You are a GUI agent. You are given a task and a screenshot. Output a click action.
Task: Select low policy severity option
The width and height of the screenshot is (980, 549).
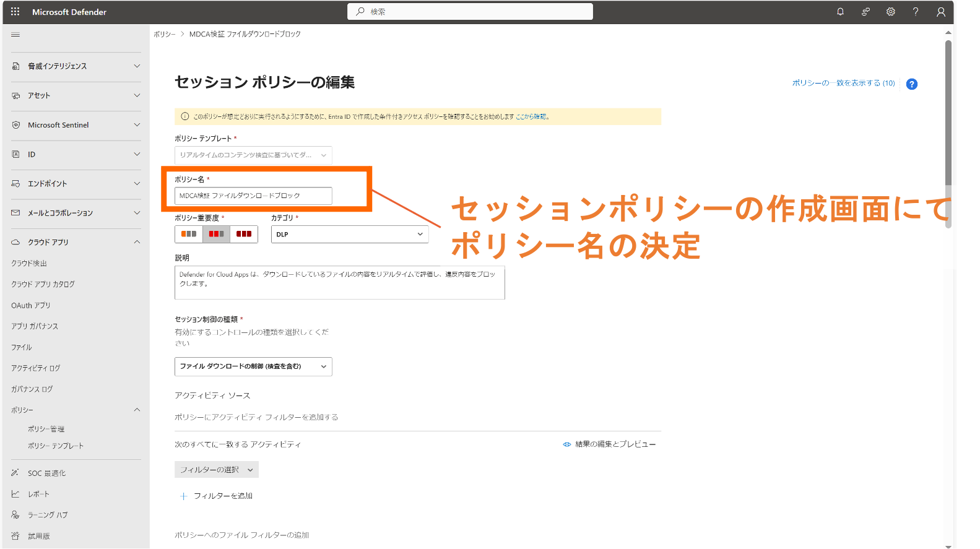(189, 234)
